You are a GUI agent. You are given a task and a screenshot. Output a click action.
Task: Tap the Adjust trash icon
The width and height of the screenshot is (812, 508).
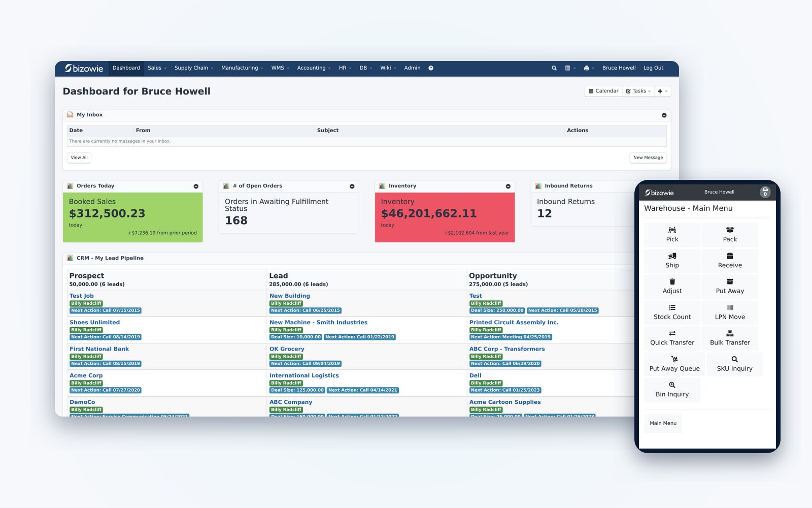[x=672, y=282]
